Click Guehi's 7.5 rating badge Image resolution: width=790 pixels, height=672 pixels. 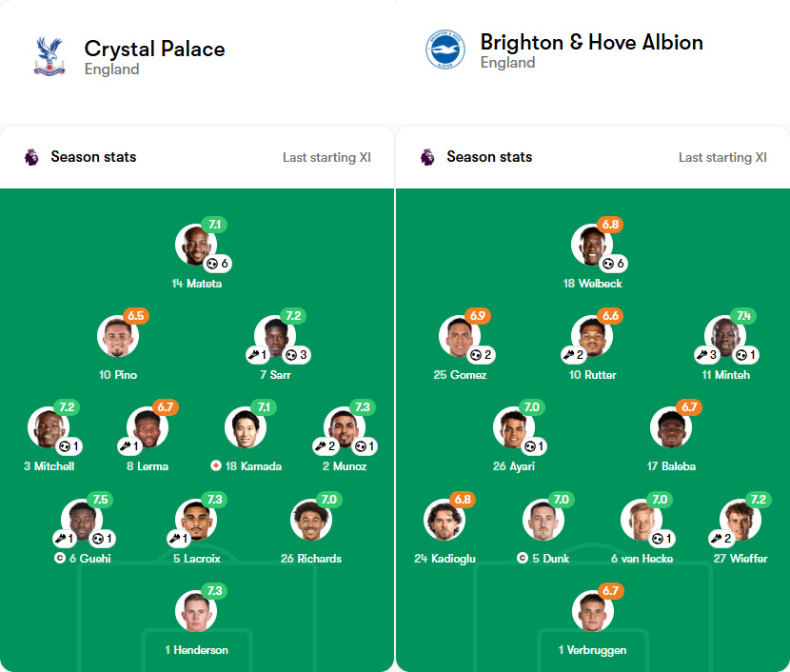coord(100,499)
